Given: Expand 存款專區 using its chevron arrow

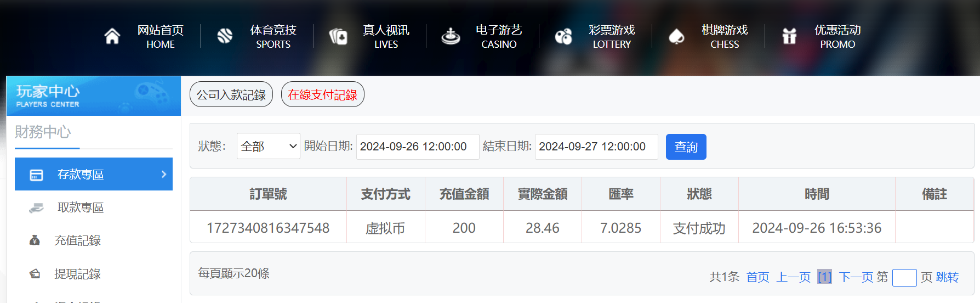Looking at the screenshot, I should [163, 174].
